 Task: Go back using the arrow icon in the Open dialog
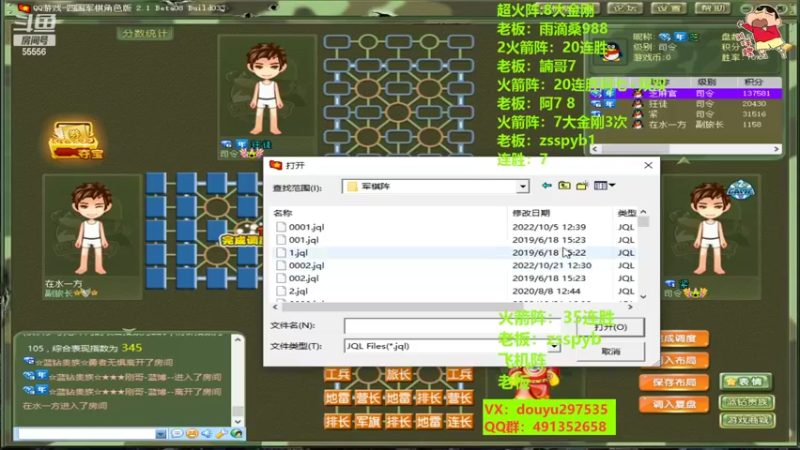[x=546, y=186]
